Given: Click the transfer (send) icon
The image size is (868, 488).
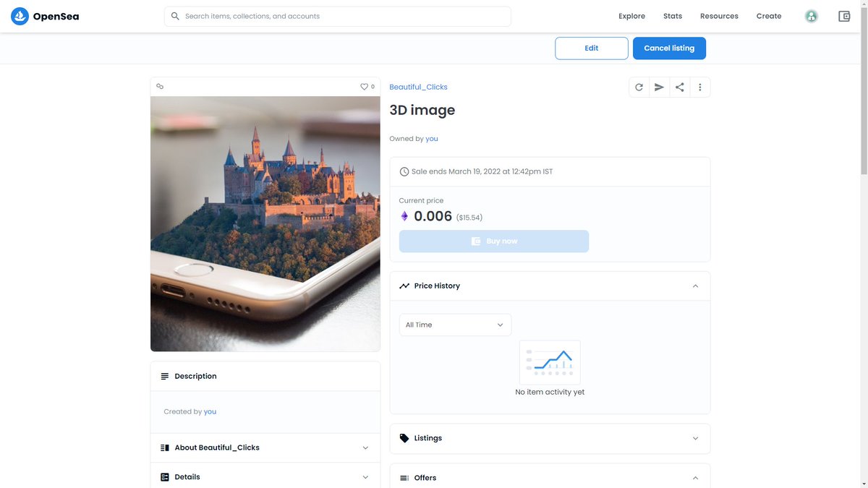Looking at the screenshot, I should click(x=659, y=87).
